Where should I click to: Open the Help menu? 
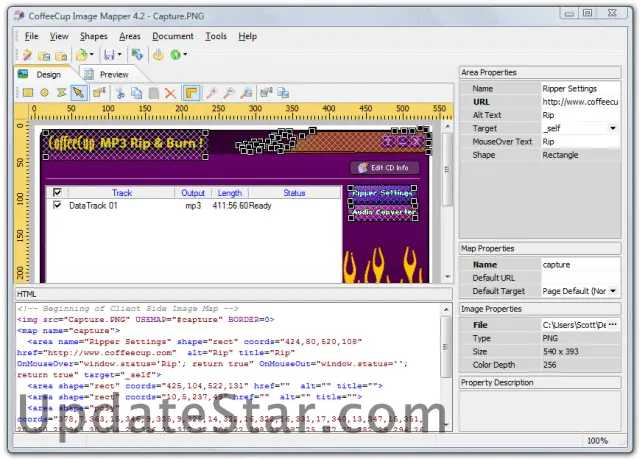point(248,36)
